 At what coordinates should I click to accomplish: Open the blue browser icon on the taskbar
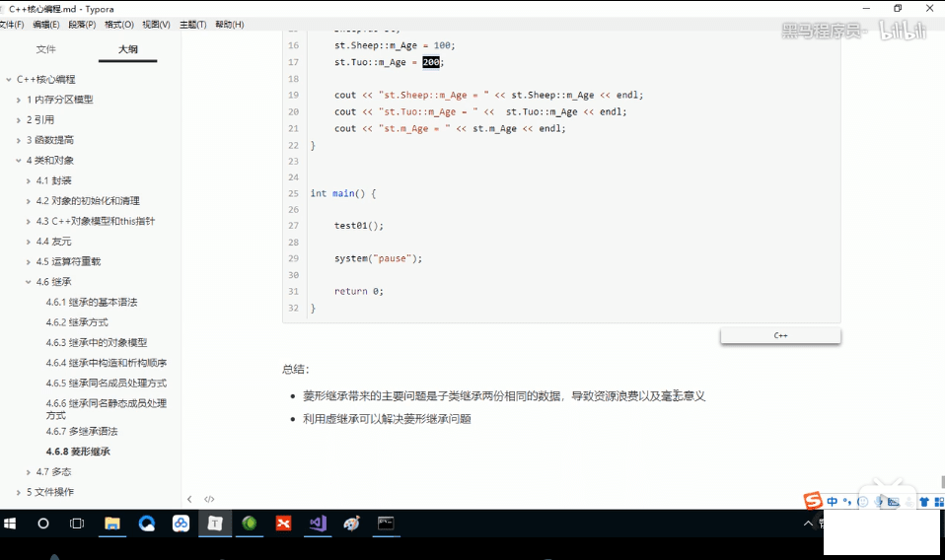(x=146, y=524)
